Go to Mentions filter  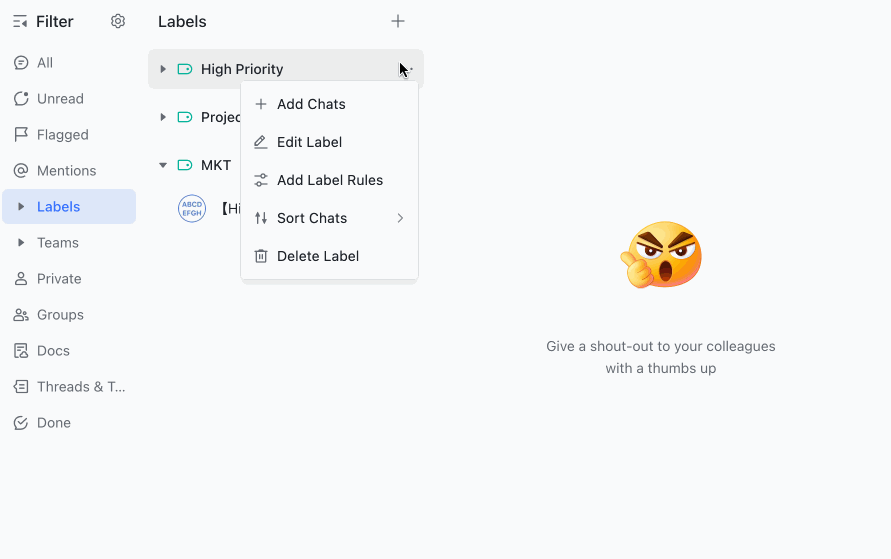(x=66, y=171)
